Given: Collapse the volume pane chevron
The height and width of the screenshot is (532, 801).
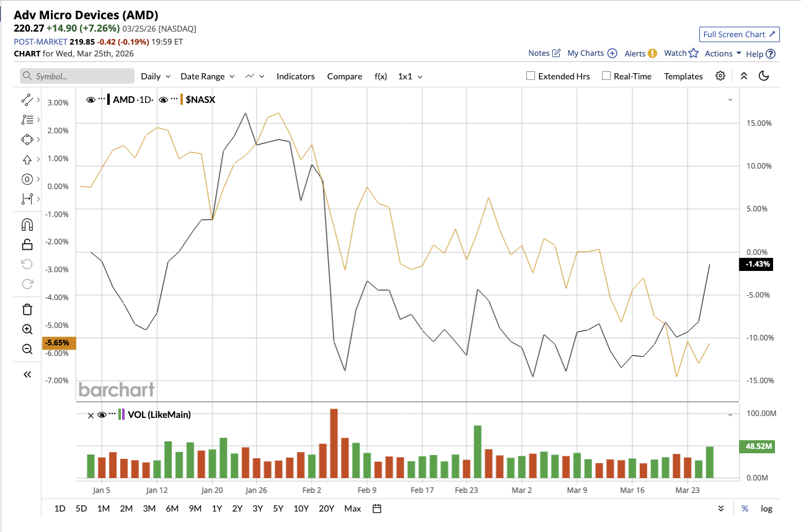Looking at the screenshot, I should [730, 415].
